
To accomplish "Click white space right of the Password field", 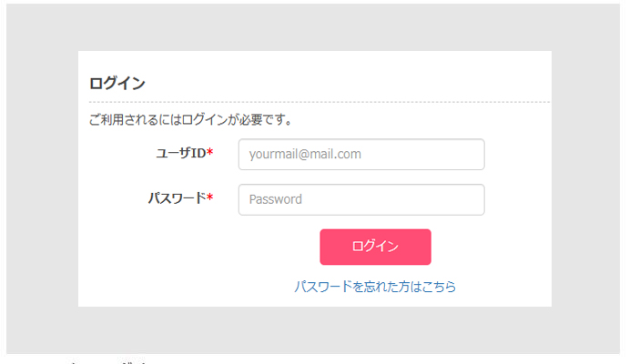I will coord(517,200).
